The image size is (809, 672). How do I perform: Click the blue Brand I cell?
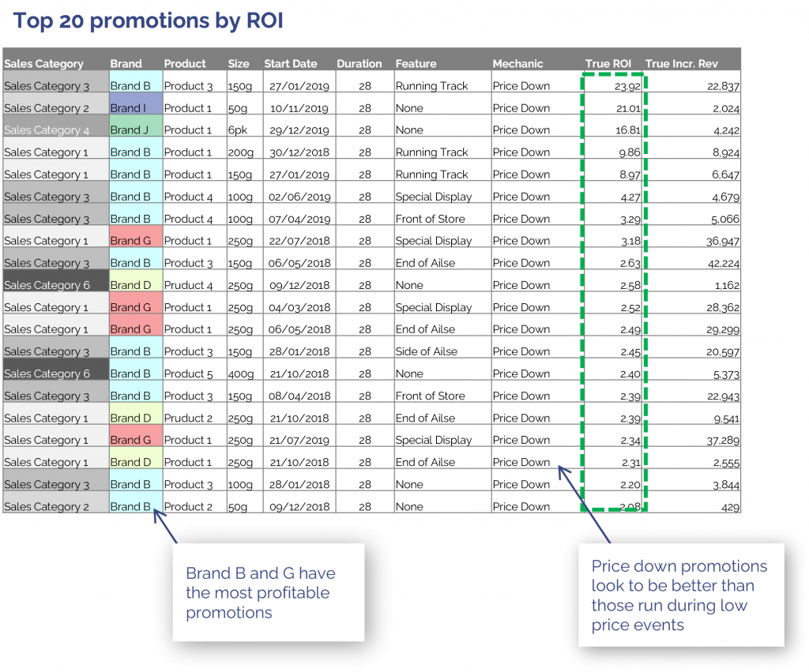click(x=136, y=108)
